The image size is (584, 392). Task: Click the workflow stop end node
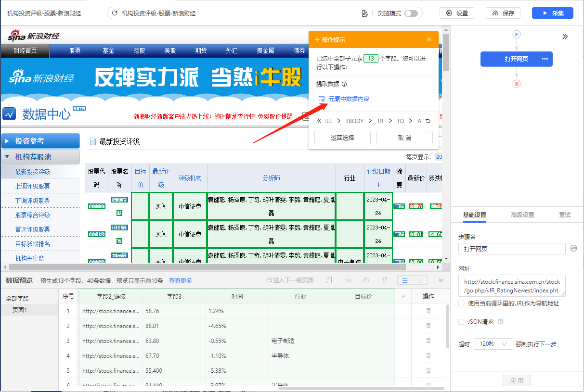(517, 84)
